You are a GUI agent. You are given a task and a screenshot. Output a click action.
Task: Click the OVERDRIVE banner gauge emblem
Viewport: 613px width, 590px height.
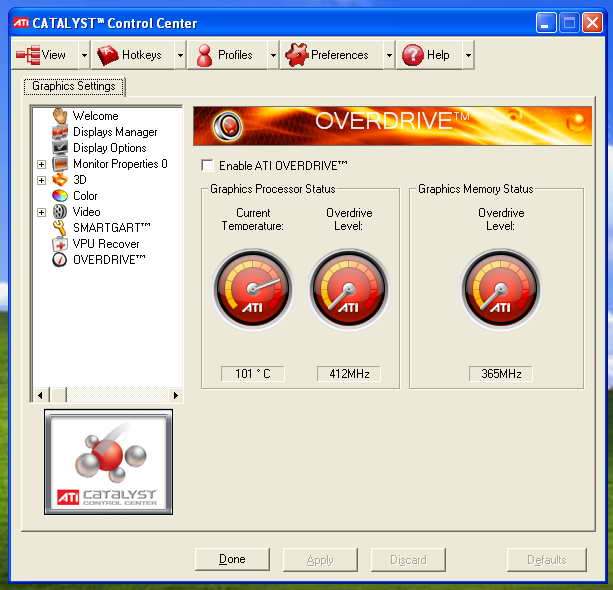(228, 126)
